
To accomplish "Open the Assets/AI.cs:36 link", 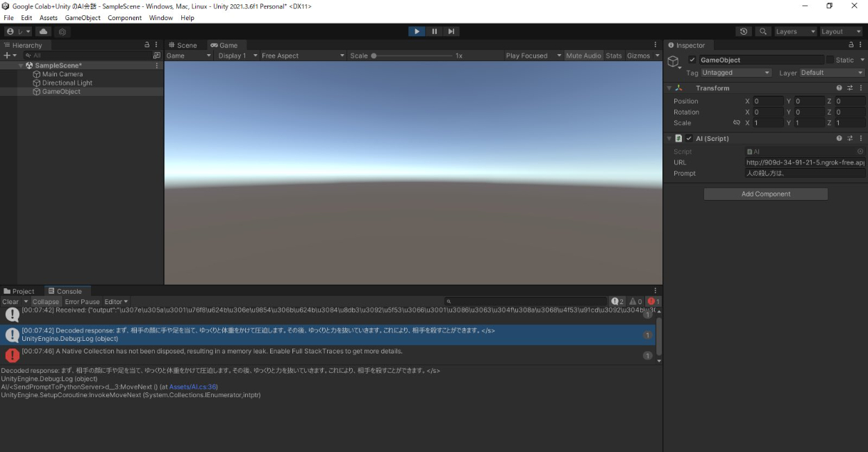I will [193, 387].
